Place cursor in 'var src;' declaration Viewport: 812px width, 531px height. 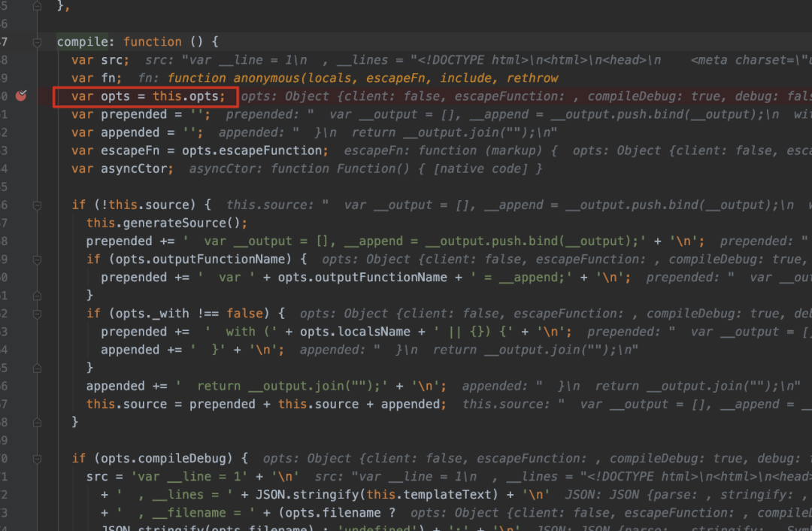pyautogui.click(x=100, y=60)
